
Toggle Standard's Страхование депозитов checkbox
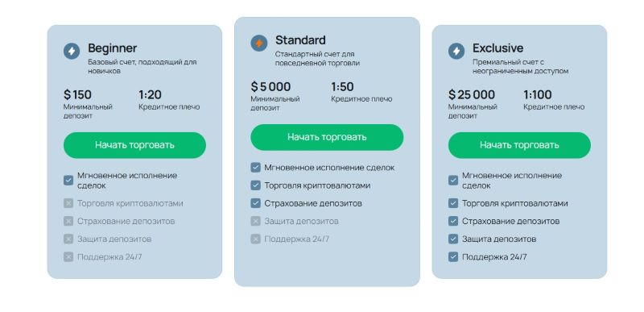(x=255, y=203)
